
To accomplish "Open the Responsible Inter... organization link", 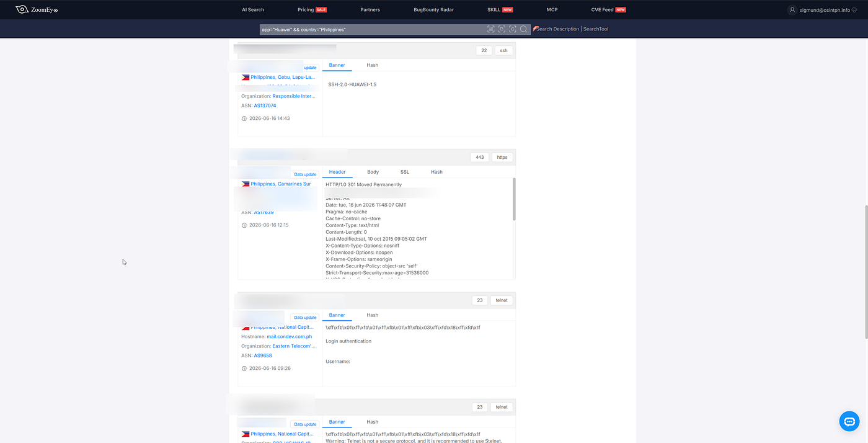I will pos(294,96).
